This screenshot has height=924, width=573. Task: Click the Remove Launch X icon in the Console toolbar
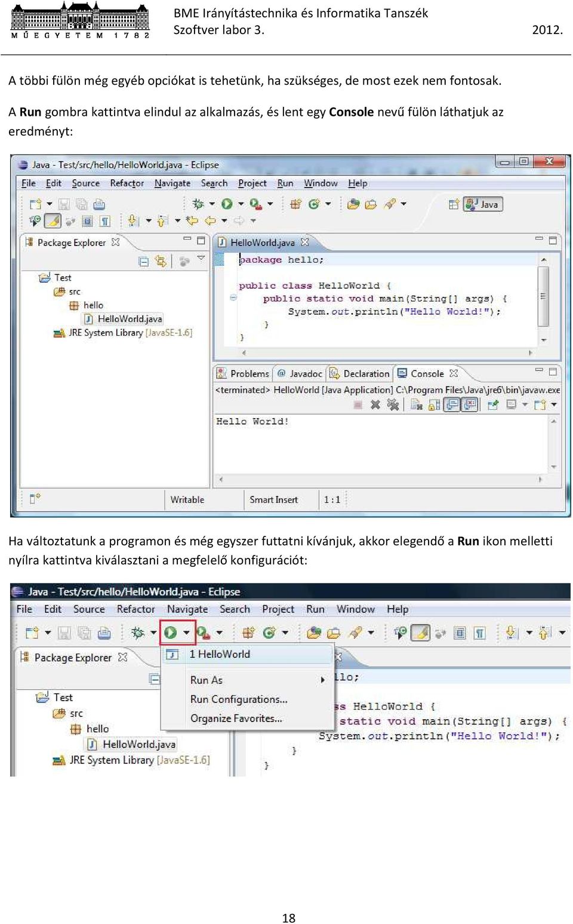coord(375,405)
